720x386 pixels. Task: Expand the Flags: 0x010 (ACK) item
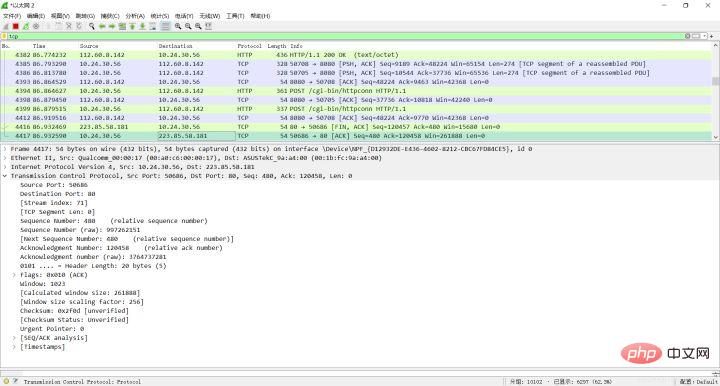pos(14,275)
